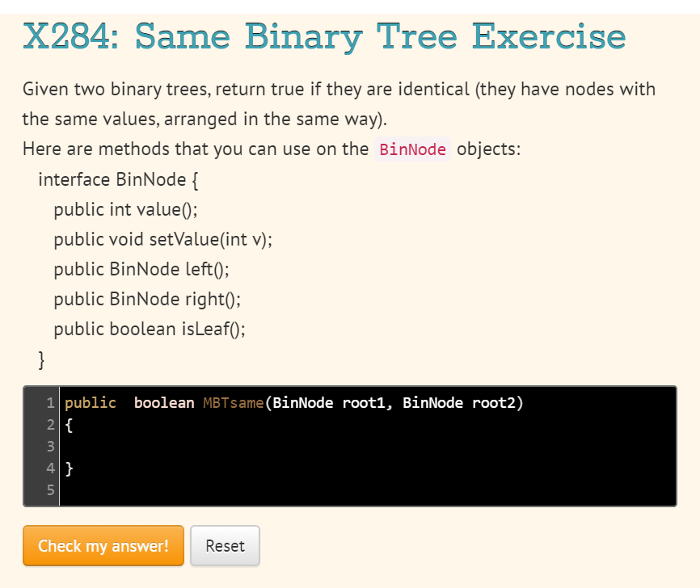Screen dimensions: 700x588
Task: Click the boolean keyword in the method signature
Action: tap(164, 402)
